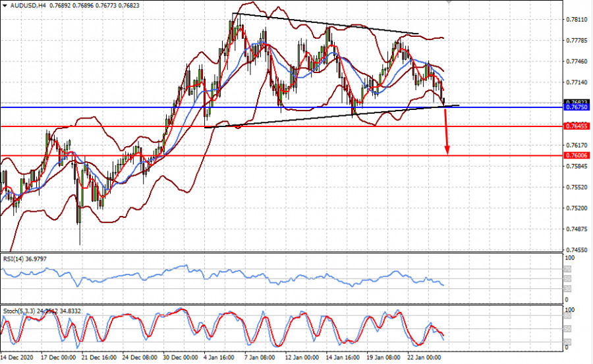Click the 0.78110 price scale value
Screen dimensions: 593x364
(x=577, y=20)
